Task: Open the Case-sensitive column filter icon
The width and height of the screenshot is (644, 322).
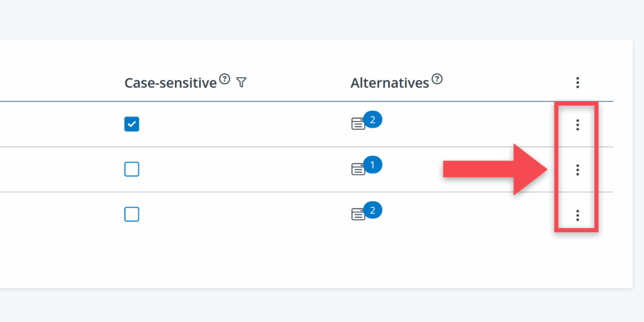Action: pos(241,82)
